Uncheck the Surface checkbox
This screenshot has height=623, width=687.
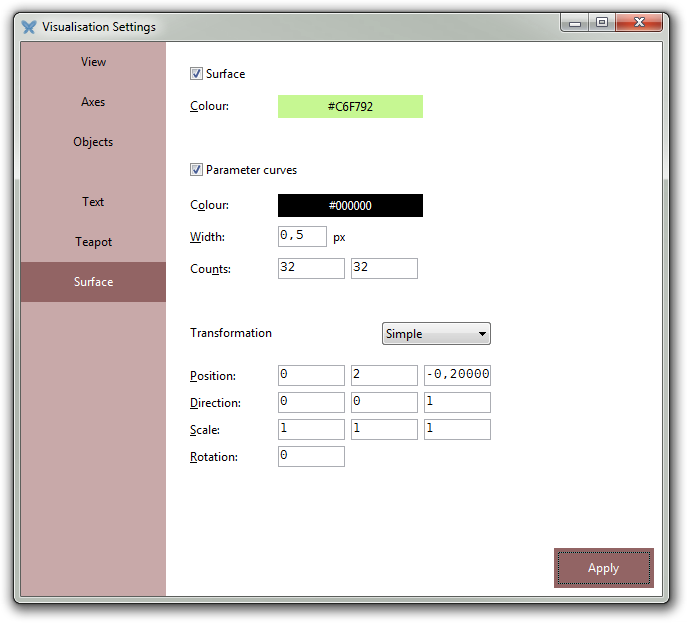197,74
